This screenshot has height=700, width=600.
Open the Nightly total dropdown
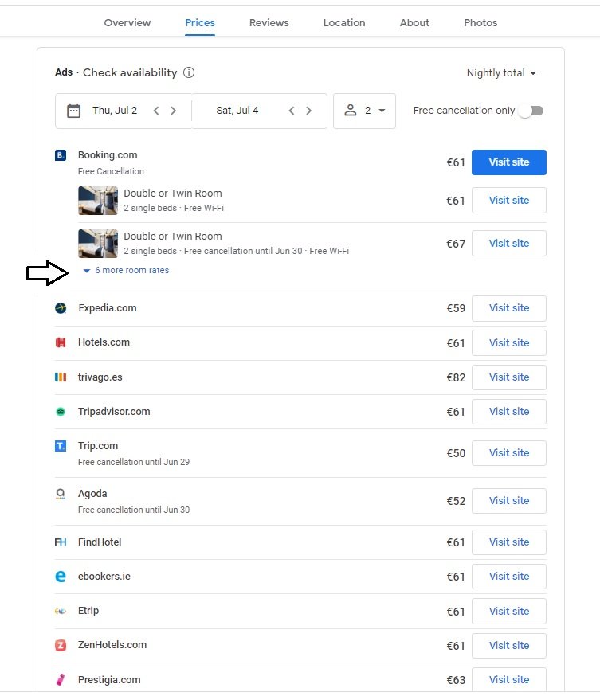point(501,72)
